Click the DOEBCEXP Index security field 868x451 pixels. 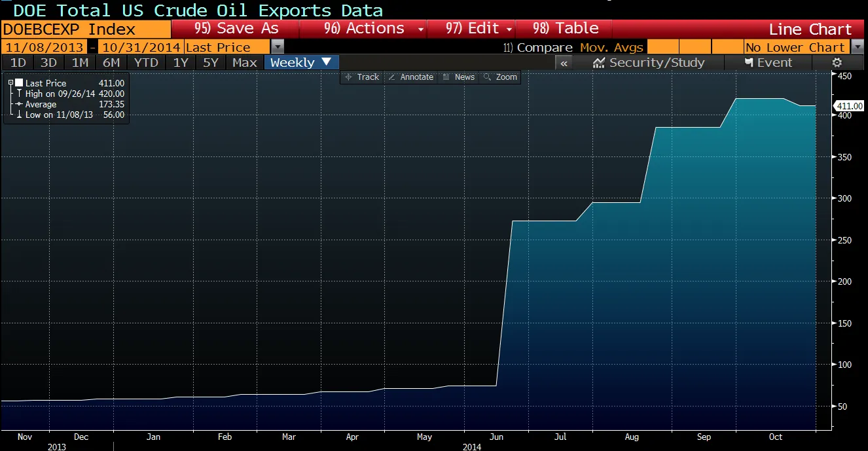pyautogui.click(x=85, y=29)
